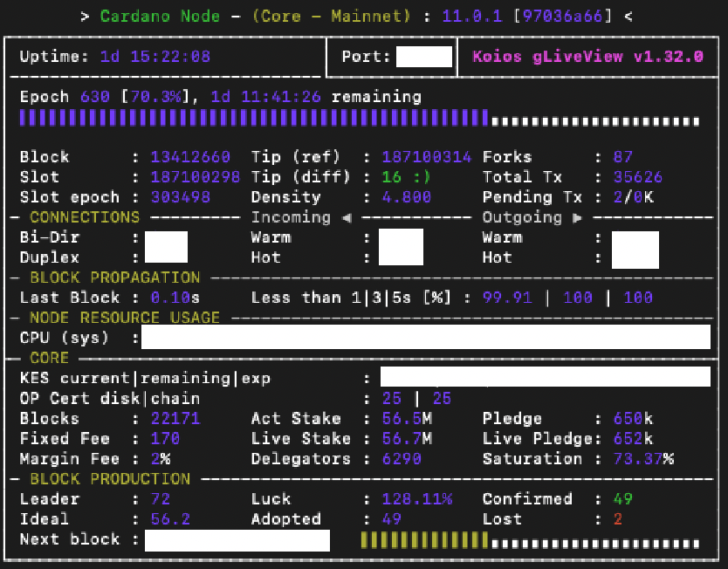
Task: Click the 'BLOCK PRODUCTION' section header
Action: [110, 478]
